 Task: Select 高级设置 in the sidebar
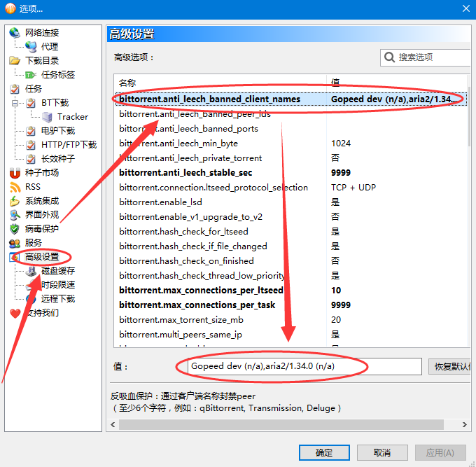[42, 257]
